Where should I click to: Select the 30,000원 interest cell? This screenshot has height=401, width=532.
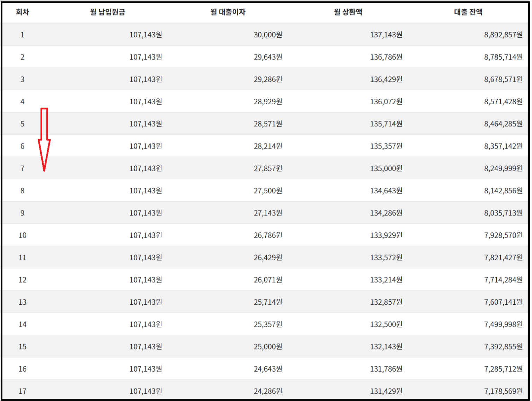coord(268,35)
